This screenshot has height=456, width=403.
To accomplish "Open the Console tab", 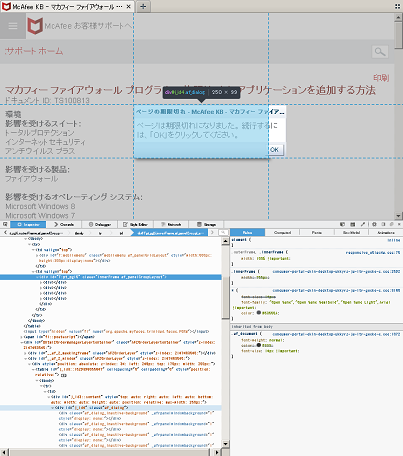I will pyautogui.click(x=64, y=224).
